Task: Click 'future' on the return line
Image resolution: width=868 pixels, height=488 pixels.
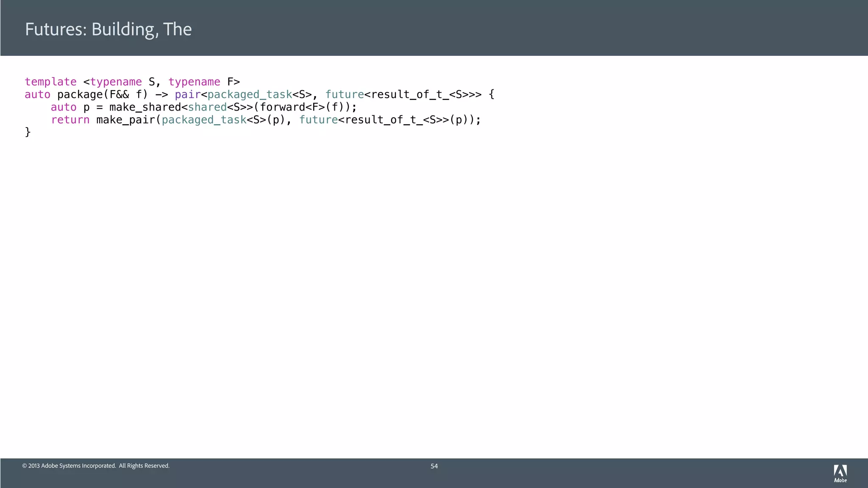Action: click(x=318, y=120)
